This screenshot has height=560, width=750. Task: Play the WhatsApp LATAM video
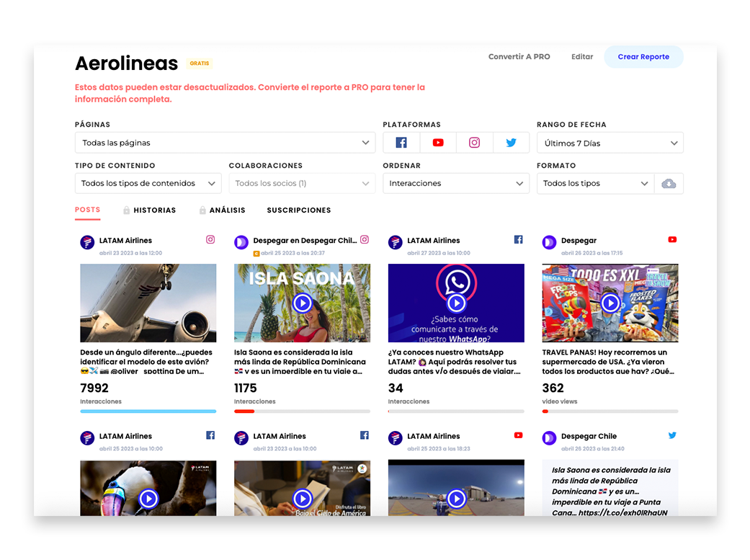[456, 303]
